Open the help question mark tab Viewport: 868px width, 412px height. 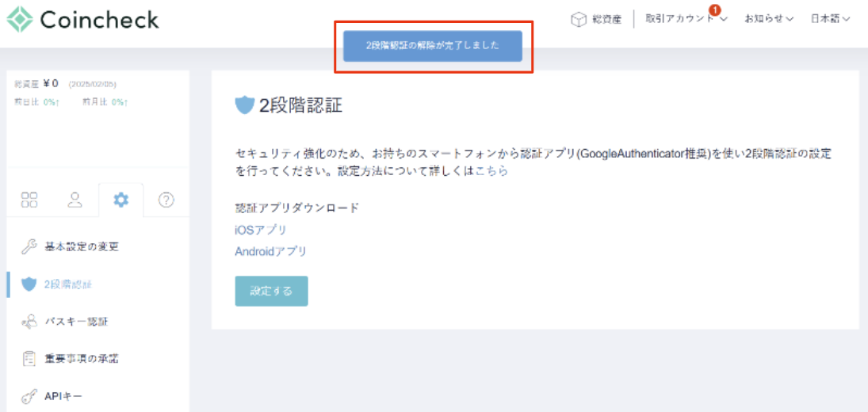coord(166,200)
